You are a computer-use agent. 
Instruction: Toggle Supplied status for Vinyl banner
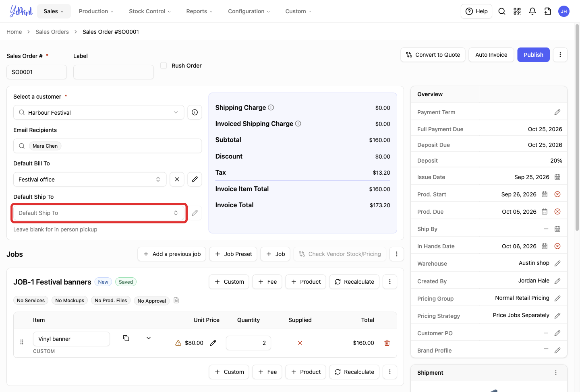tap(300, 343)
